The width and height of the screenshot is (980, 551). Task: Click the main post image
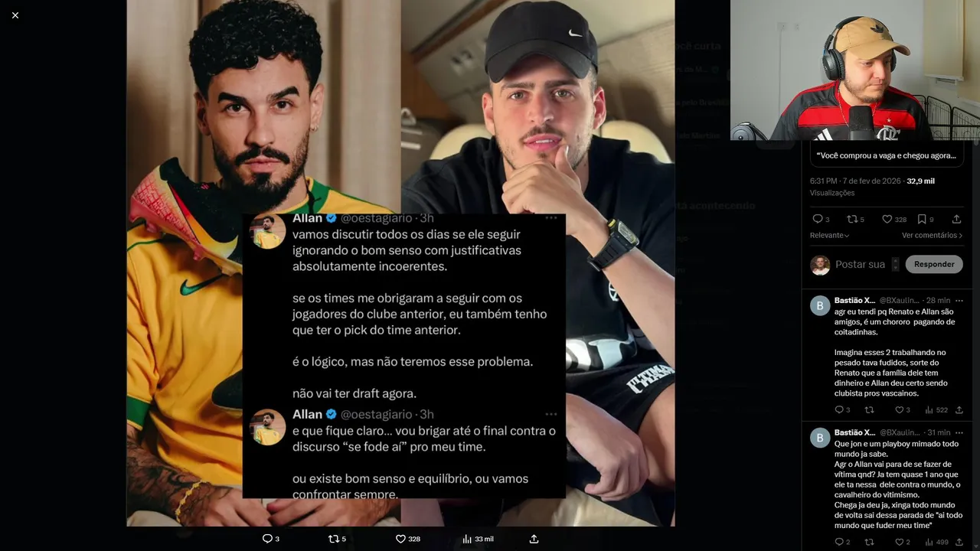coord(400,262)
